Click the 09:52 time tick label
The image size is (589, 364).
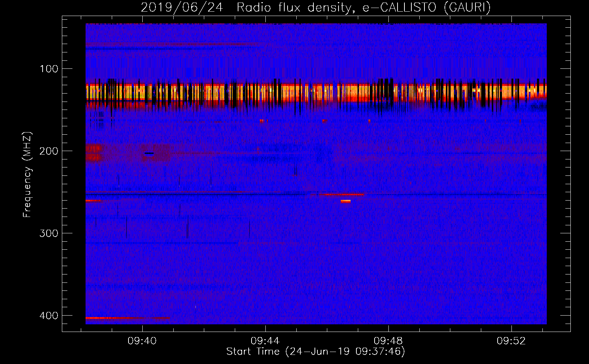tap(511, 341)
